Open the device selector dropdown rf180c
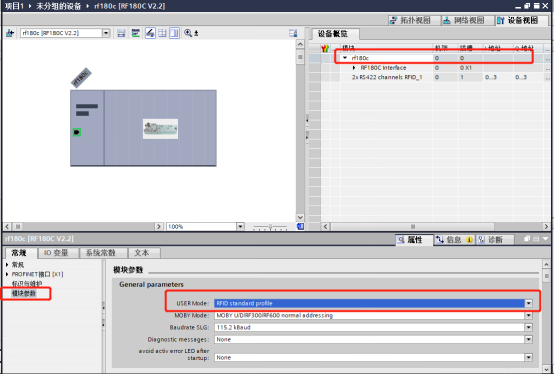 [106, 33]
